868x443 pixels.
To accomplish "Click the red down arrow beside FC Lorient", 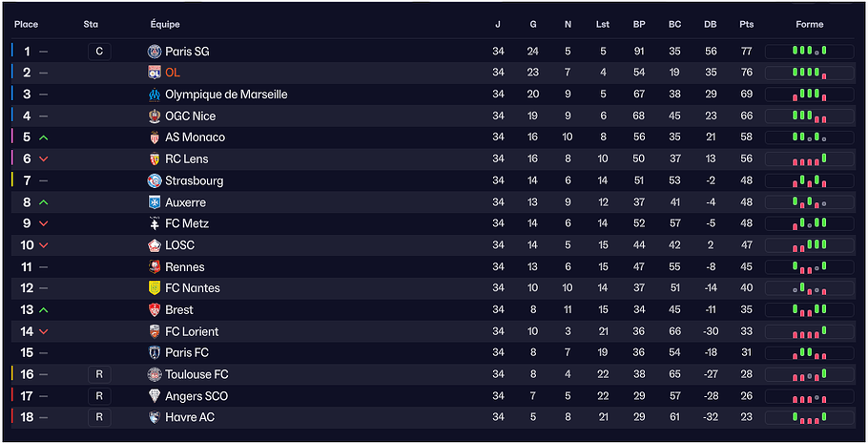I will coord(44,331).
